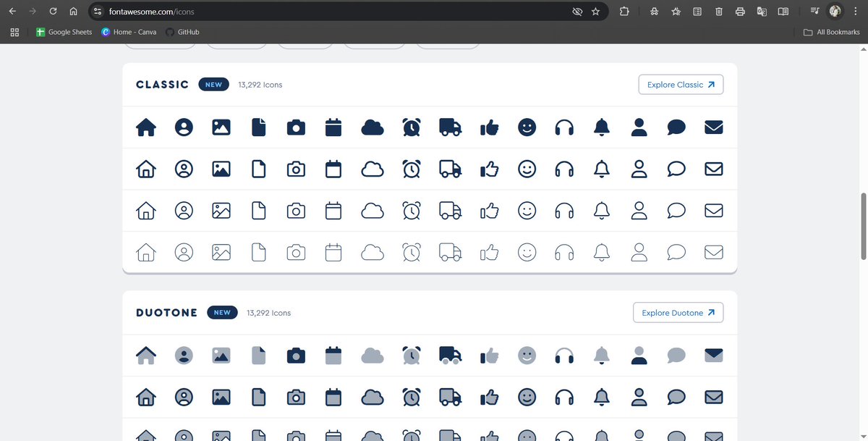The height and width of the screenshot is (441, 868).
Task: Select the duotone image icon in Duotone second row
Action: 221,397
